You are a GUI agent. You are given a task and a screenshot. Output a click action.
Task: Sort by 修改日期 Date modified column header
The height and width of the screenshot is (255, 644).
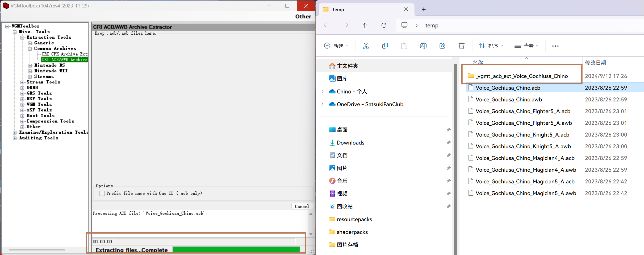click(x=595, y=63)
